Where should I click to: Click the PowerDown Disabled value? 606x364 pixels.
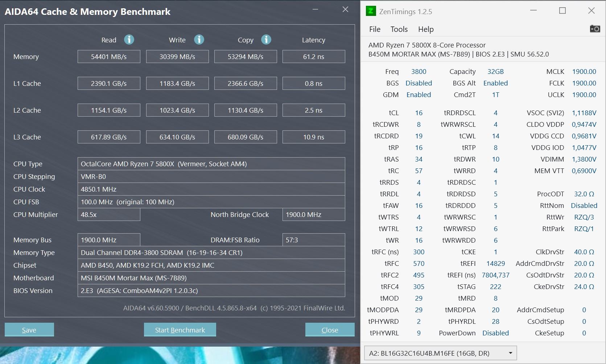click(x=495, y=333)
